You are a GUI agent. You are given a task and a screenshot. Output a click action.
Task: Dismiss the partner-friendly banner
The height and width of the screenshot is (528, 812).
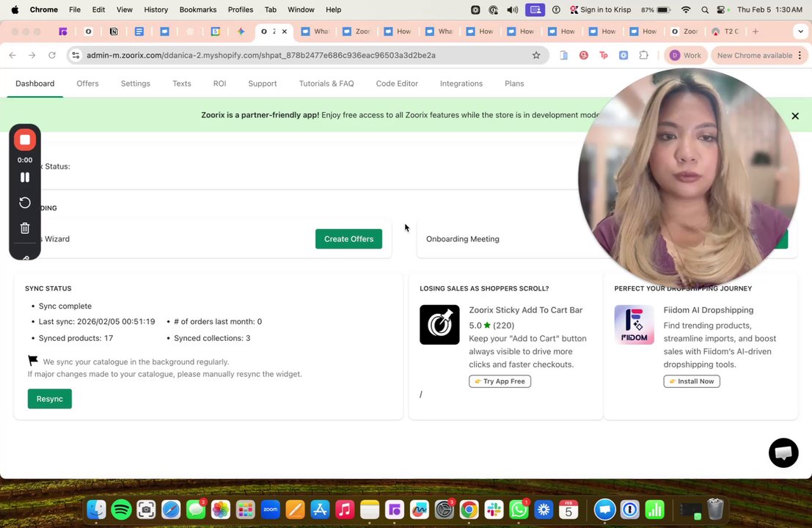795,116
